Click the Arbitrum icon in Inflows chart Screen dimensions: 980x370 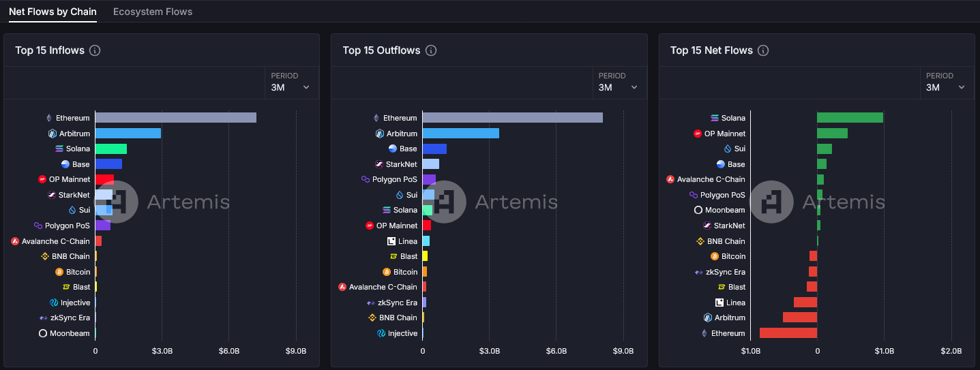pyautogui.click(x=52, y=134)
